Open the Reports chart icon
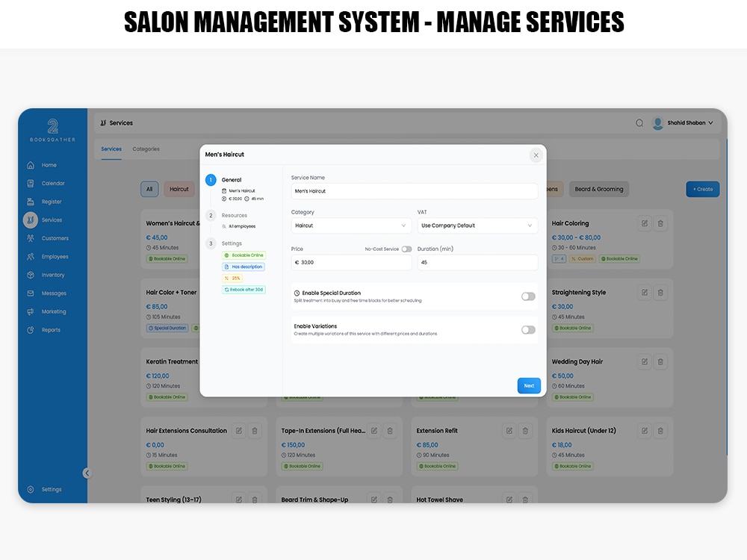 (x=31, y=330)
